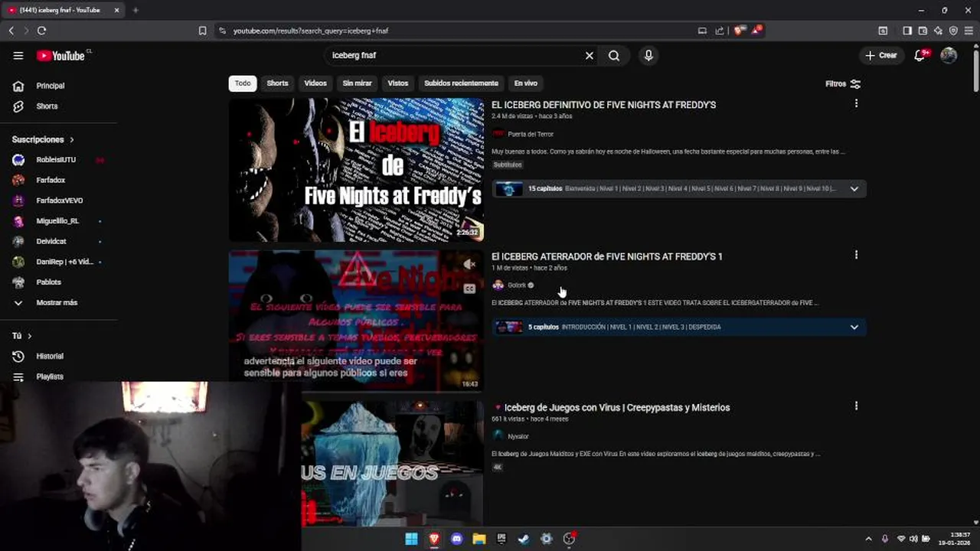Open the Puerta del Terror channel
The width and height of the screenshot is (980, 551).
click(x=531, y=134)
